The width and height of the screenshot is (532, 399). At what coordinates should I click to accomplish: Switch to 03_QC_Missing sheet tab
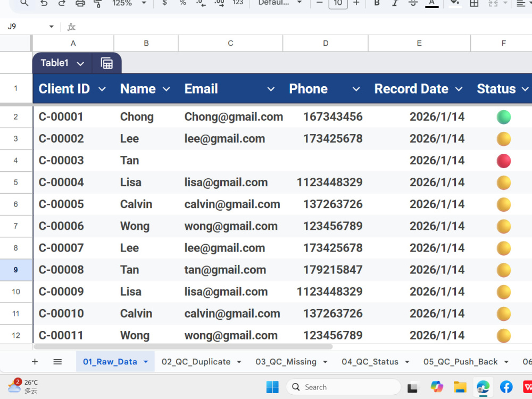[286, 362]
